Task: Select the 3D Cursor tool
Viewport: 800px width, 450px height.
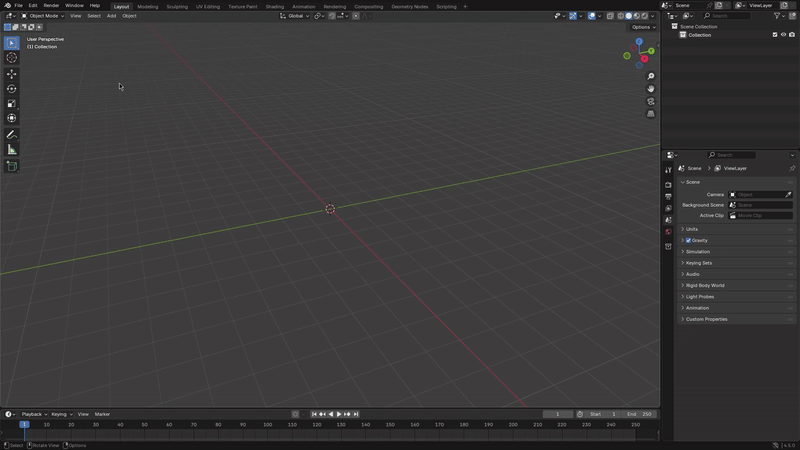Action: point(11,58)
